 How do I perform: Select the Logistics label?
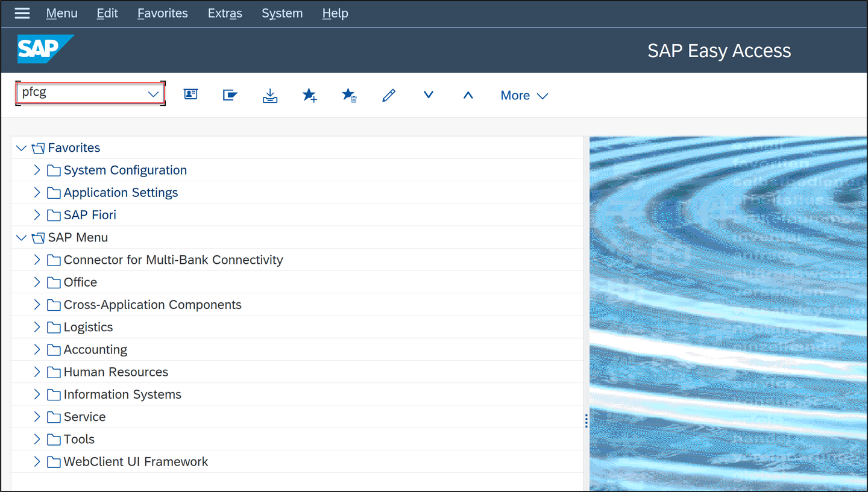click(89, 328)
